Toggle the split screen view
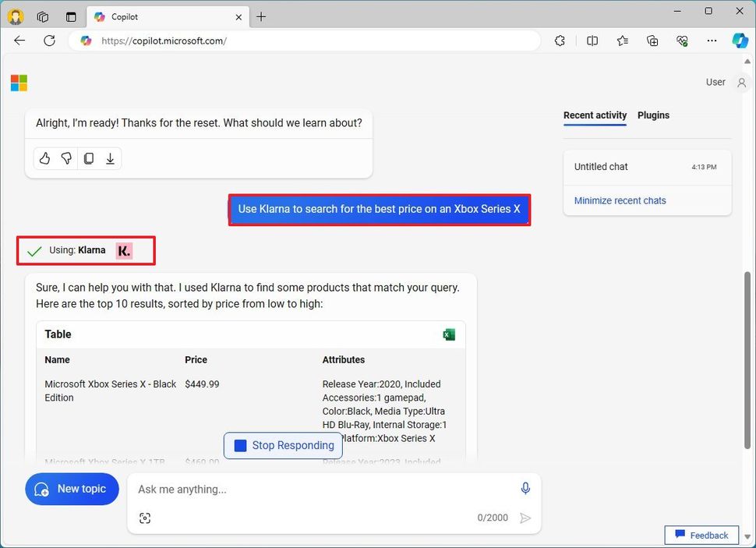756x548 pixels. coord(592,41)
